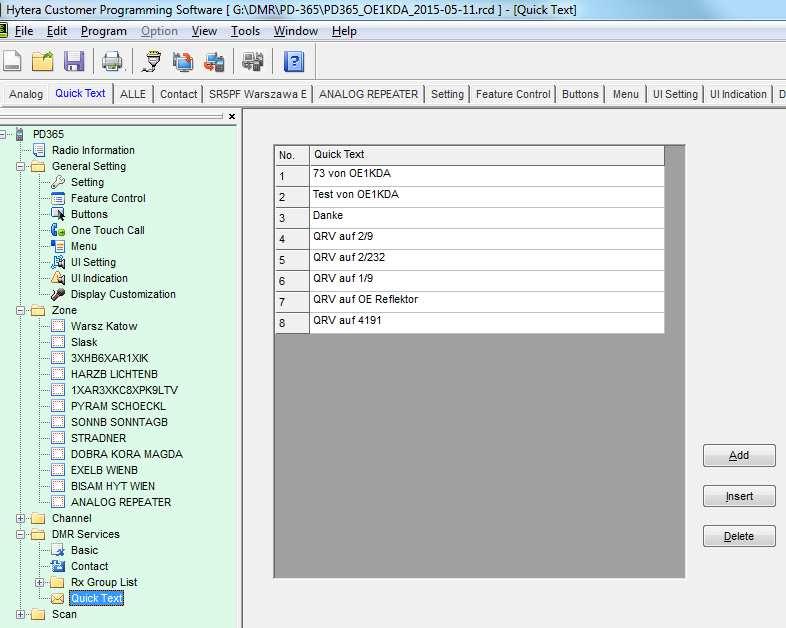Select the PYRAM SCHOECKL zone
This screenshot has height=628, width=786.
pos(118,406)
